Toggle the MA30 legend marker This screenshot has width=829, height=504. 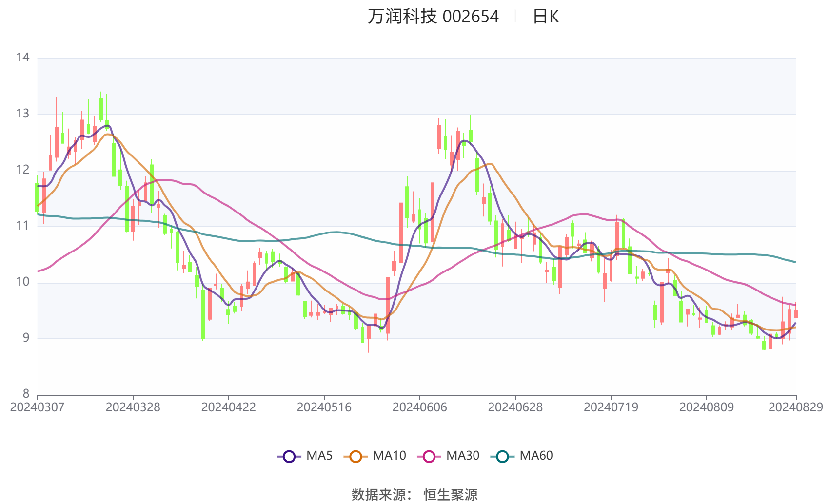click(429, 456)
